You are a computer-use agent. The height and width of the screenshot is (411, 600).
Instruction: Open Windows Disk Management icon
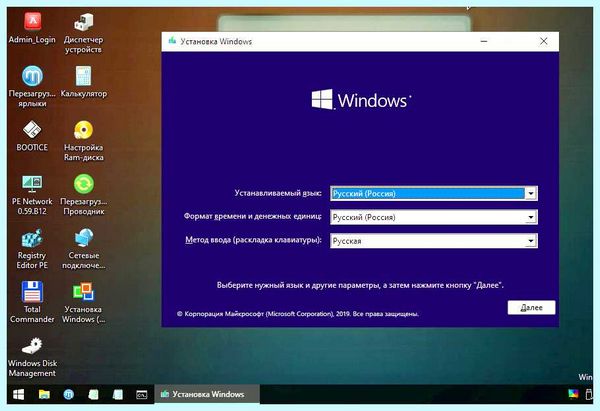[x=32, y=357]
